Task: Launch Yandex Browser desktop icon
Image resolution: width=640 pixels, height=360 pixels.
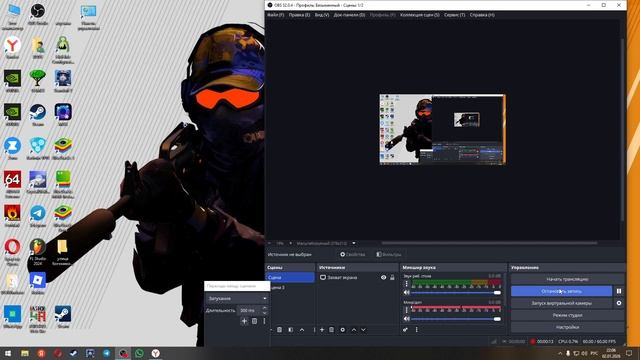Action: click(x=12, y=48)
